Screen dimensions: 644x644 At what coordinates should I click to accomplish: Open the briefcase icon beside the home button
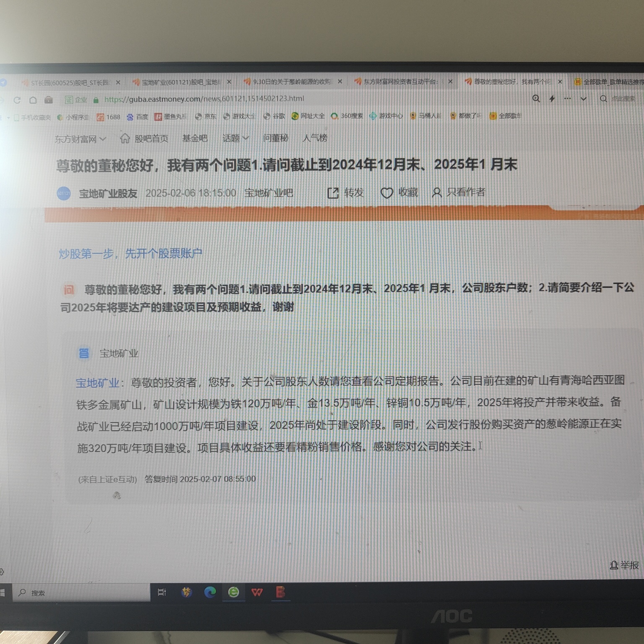point(49,100)
